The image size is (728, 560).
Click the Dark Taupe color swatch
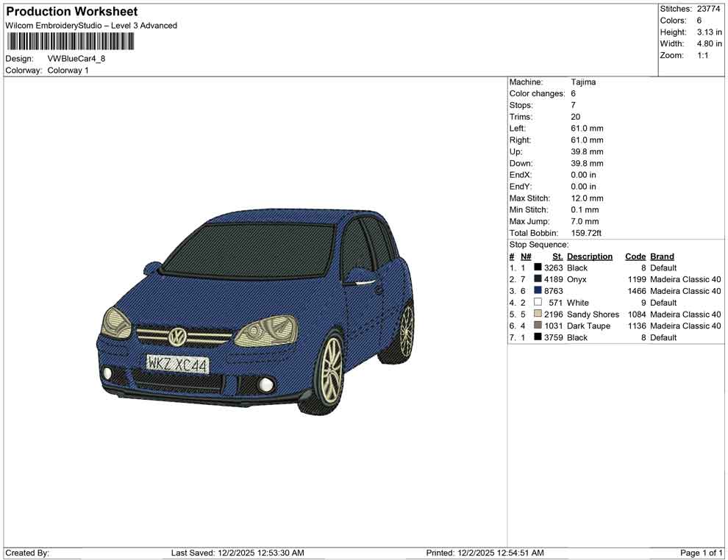click(x=538, y=326)
